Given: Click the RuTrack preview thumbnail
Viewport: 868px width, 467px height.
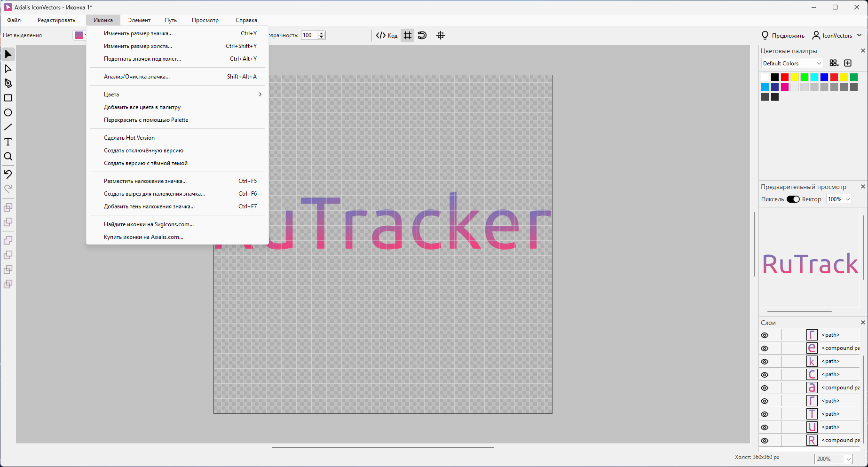Looking at the screenshot, I should coord(810,264).
